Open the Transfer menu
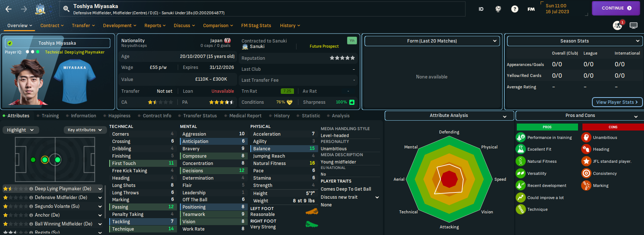This screenshot has height=235, width=644. [x=83, y=26]
